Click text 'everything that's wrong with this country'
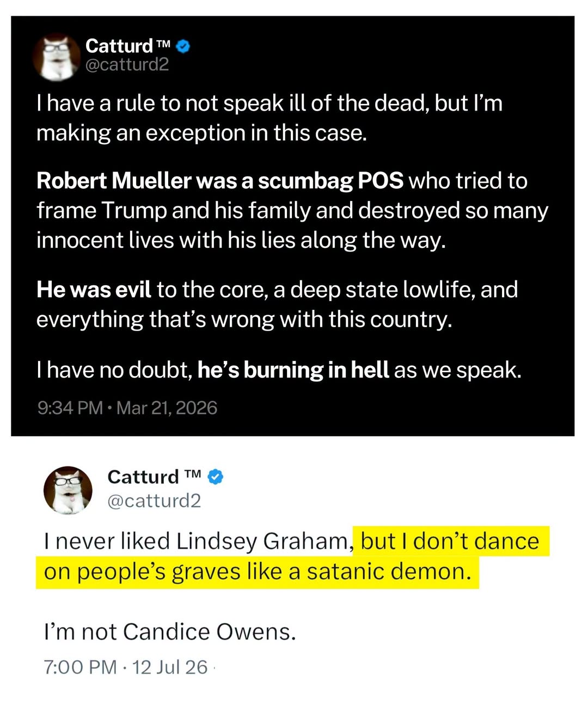The width and height of the screenshot is (588, 705). 244,319
